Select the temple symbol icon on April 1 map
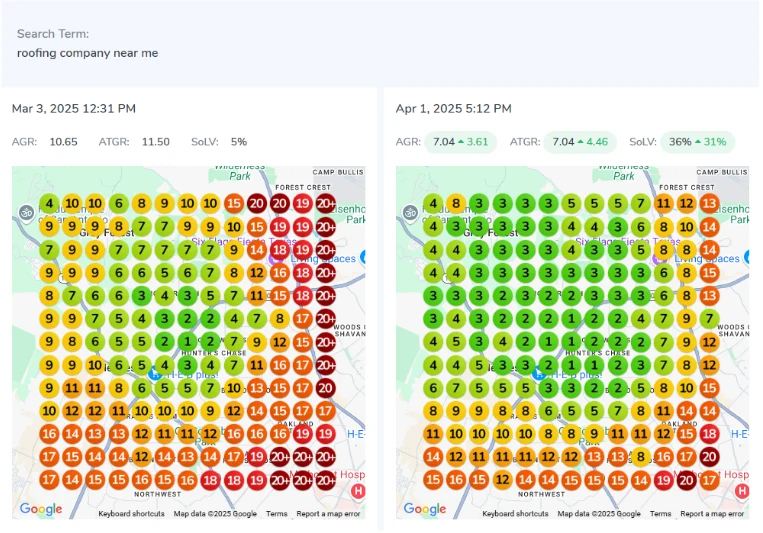 coord(410,212)
